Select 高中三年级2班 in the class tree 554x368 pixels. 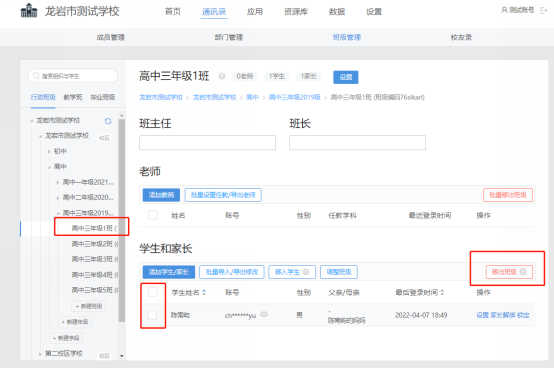pyautogui.click(x=95, y=244)
